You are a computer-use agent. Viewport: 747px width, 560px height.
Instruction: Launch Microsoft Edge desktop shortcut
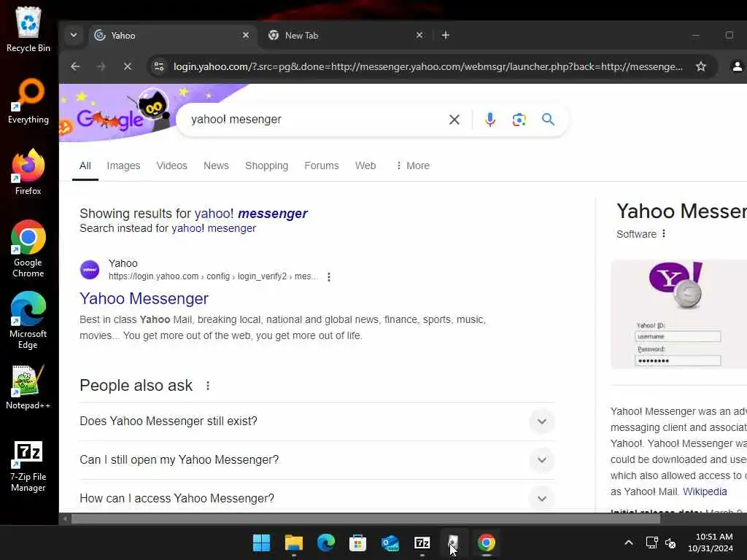click(x=28, y=320)
